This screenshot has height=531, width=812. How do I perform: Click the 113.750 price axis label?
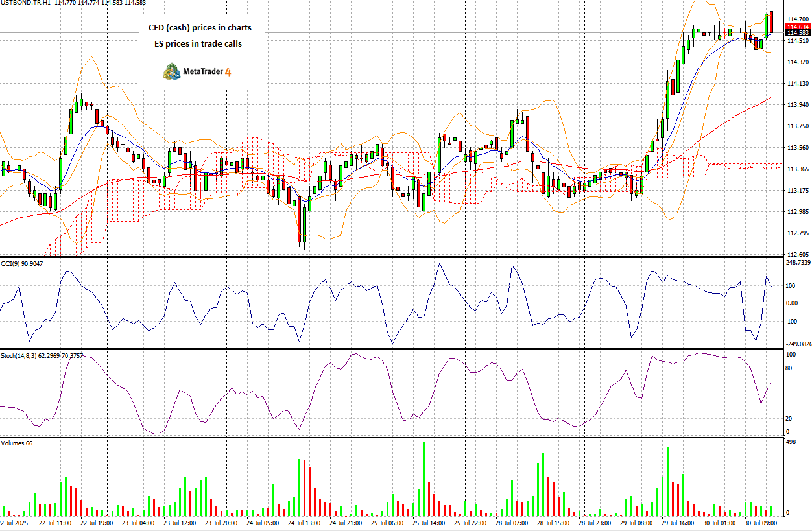click(x=798, y=126)
